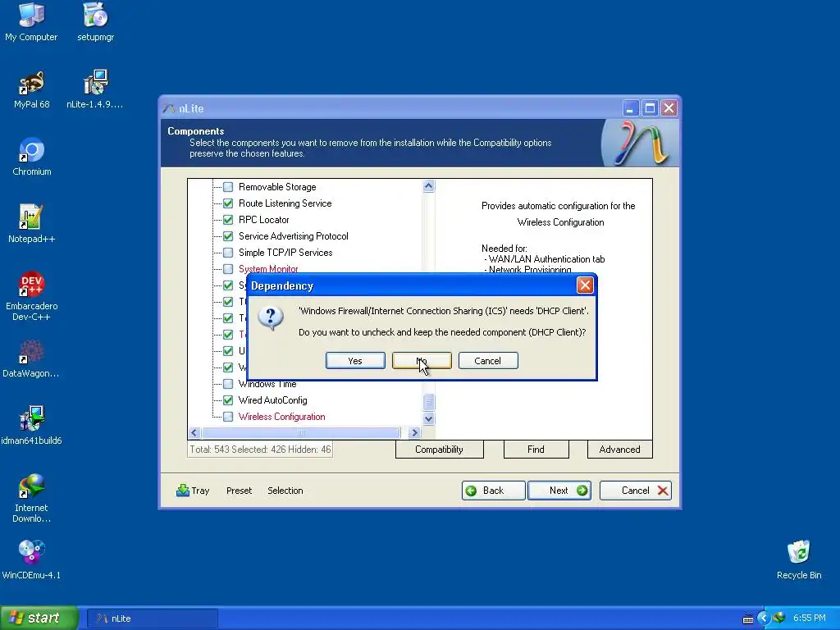Check Simple TCP/IP Services
840x630 pixels.
click(228, 253)
